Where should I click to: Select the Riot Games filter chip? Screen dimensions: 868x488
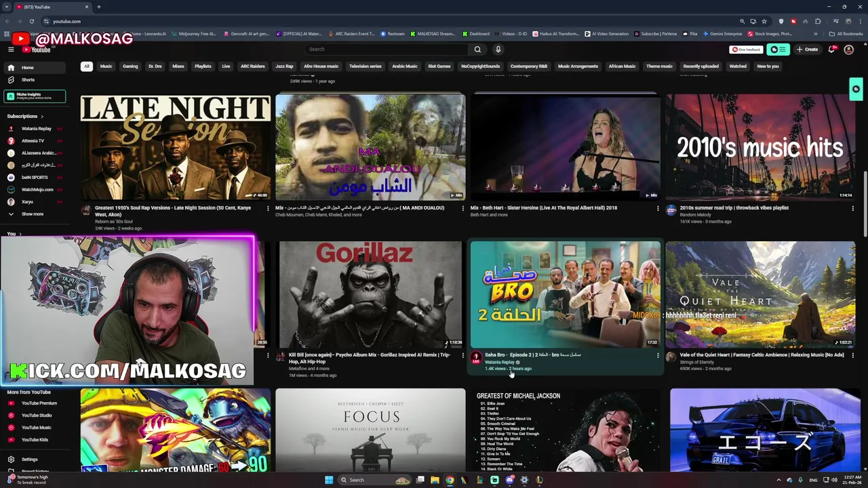pyautogui.click(x=439, y=66)
